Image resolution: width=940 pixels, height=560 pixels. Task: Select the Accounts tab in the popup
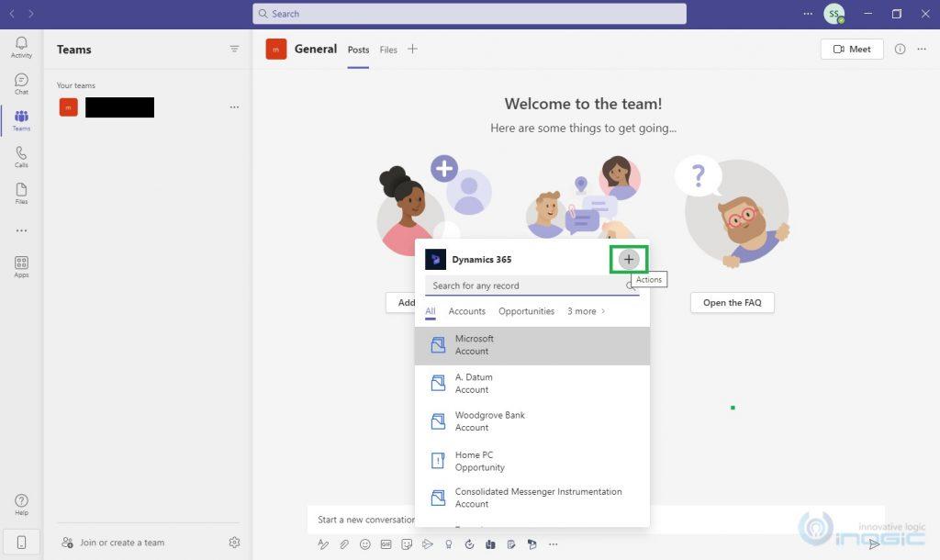point(467,311)
